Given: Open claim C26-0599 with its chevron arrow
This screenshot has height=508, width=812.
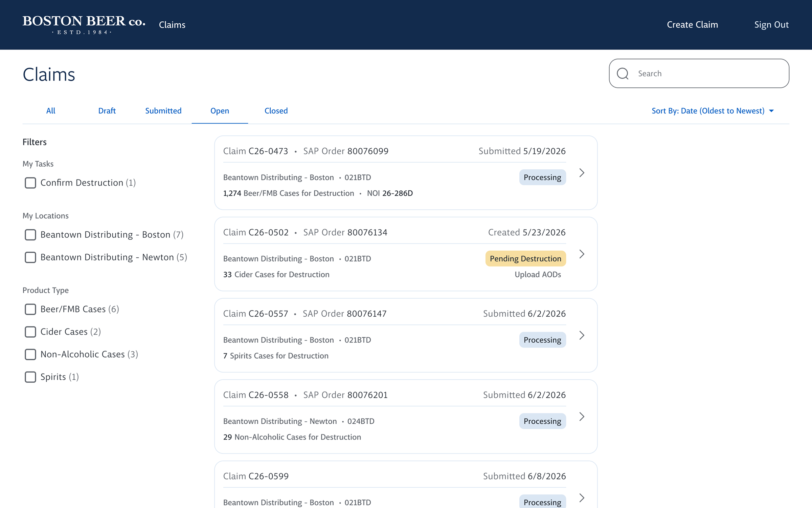Looking at the screenshot, I should click(x=582, y=498).
